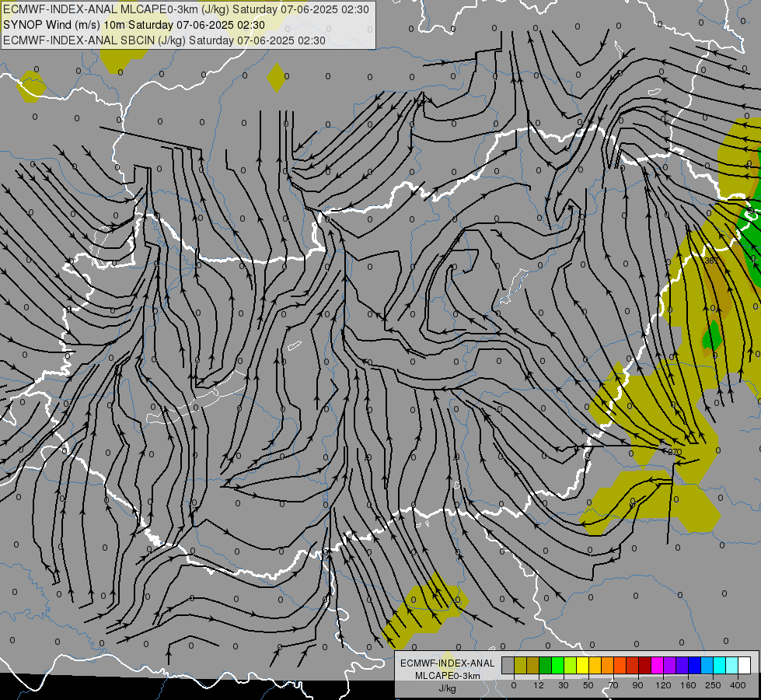Select the dark green legend swatch
Screen dimensions: 761x700
[x=546, y=665]
